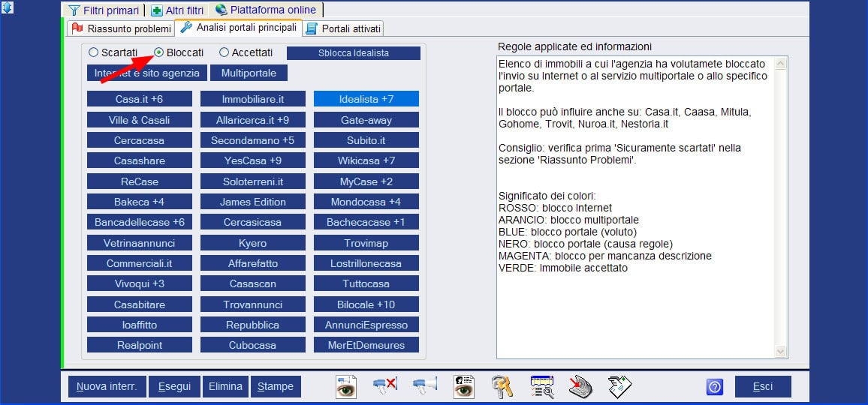868x405 pixels.
Task: Select the Bloccati radio button
Action: [158, 52]
